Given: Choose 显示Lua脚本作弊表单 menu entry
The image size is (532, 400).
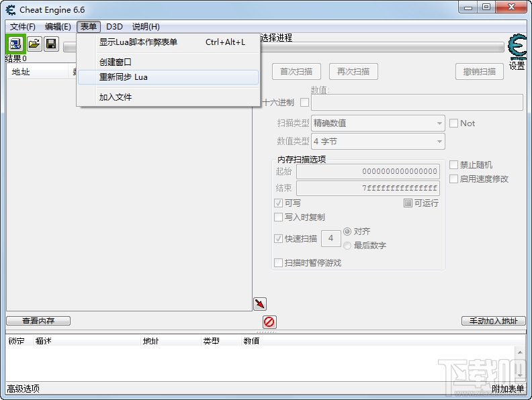Looking at the screenshot, I should pos(169,42).
